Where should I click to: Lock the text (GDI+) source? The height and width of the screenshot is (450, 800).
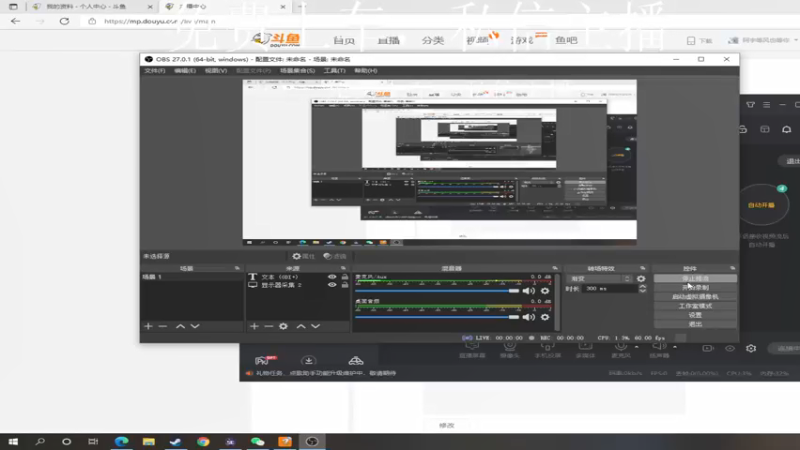coord(345,277)
